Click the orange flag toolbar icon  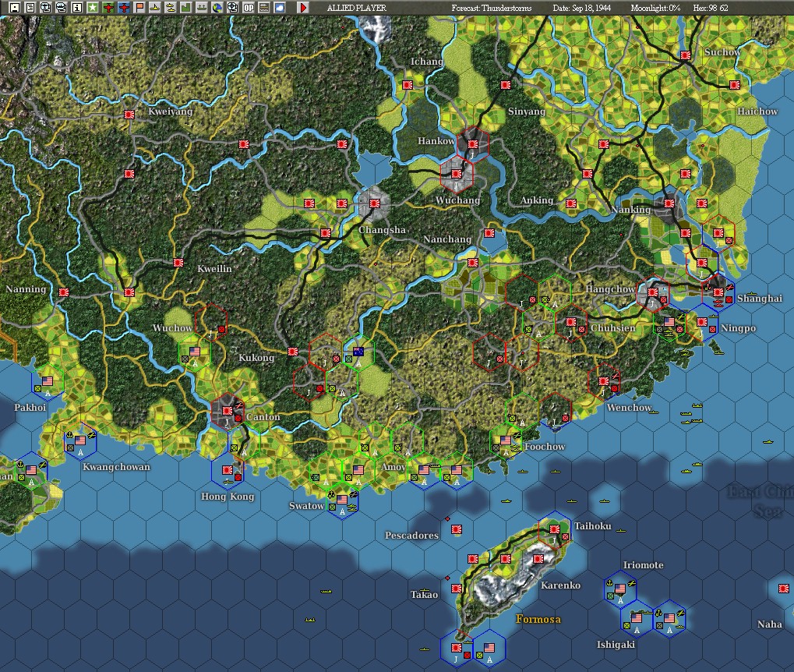pos(139,8)
